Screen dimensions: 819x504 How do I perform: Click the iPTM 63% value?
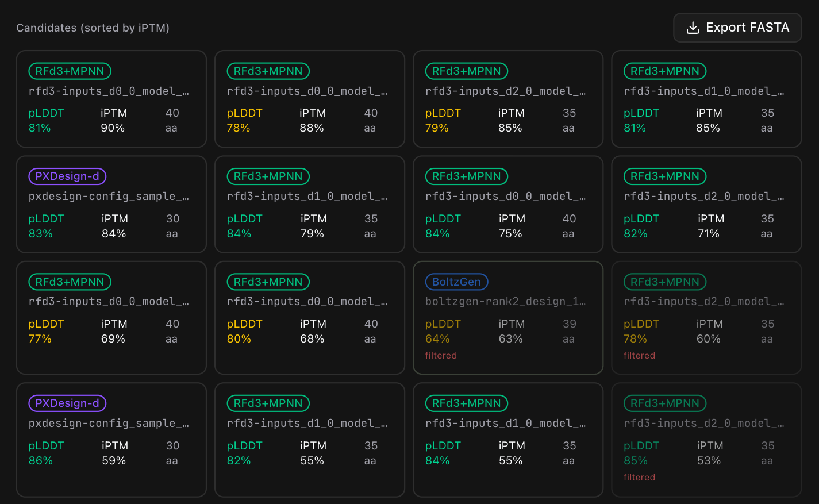511,339
